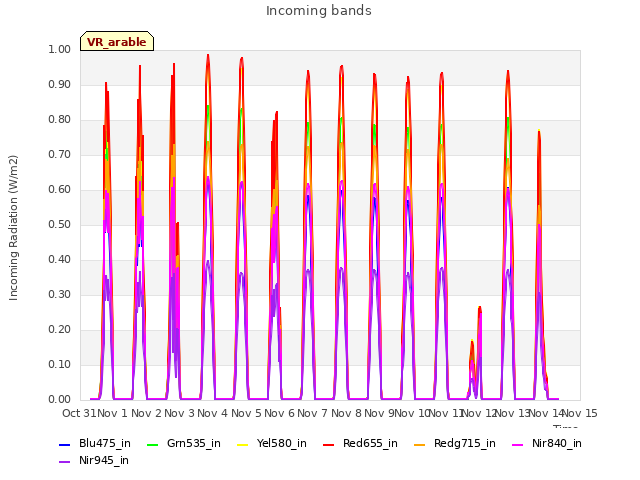
Task: Click the 0.70 y-axis tick label
Action: (60, 155)
